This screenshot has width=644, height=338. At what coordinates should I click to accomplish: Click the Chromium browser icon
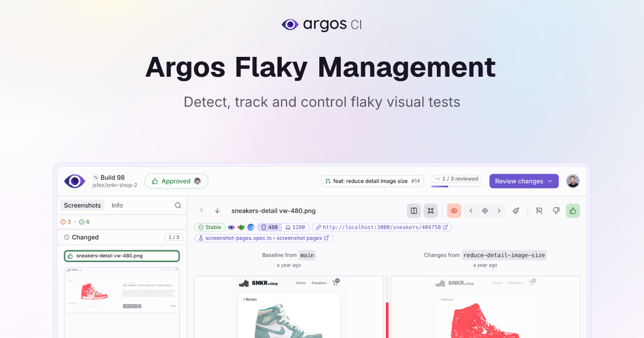tap(251, 227)
